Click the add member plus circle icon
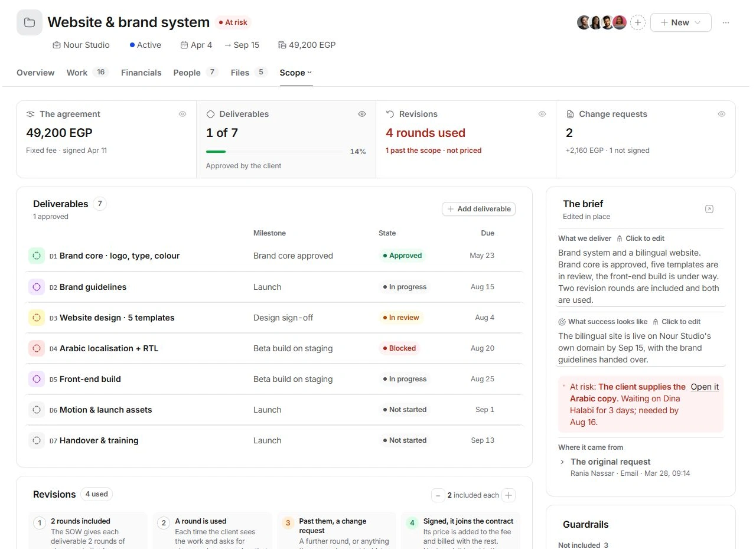 (638, 22)
